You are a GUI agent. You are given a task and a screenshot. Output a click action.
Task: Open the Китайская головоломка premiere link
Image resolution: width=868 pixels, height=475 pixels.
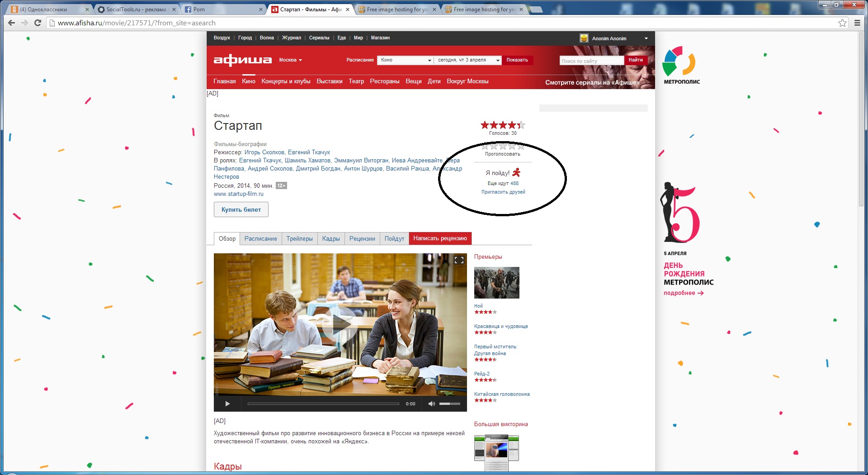tap(502, 394)
